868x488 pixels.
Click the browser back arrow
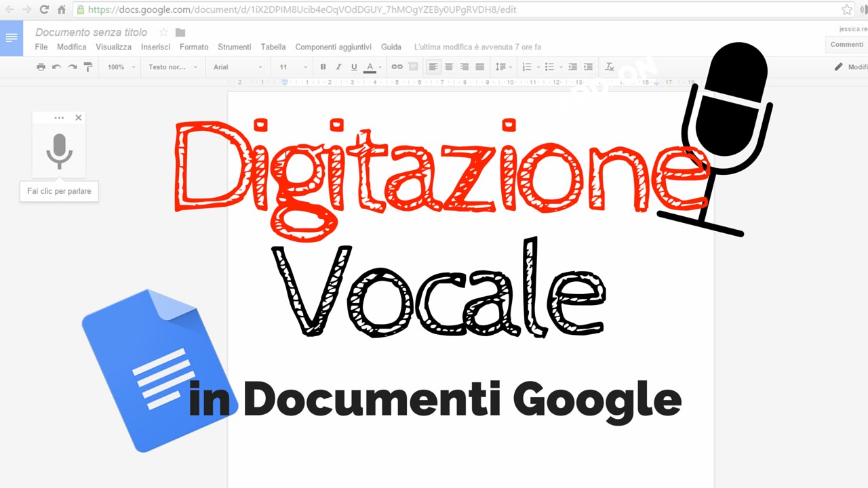[x=9, y=9]
